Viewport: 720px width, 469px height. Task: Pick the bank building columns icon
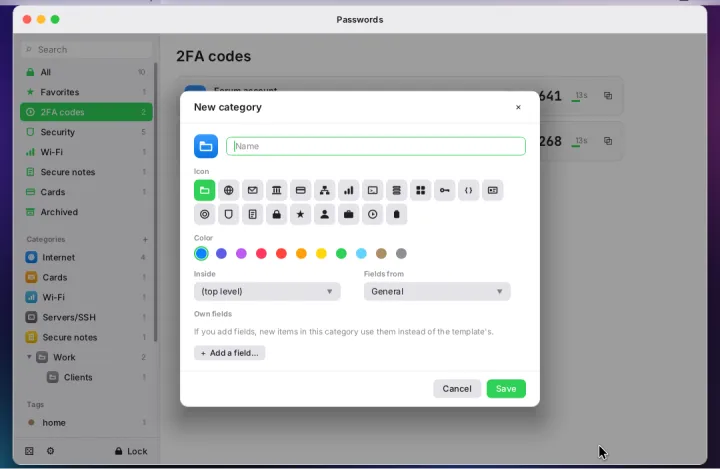276,190
